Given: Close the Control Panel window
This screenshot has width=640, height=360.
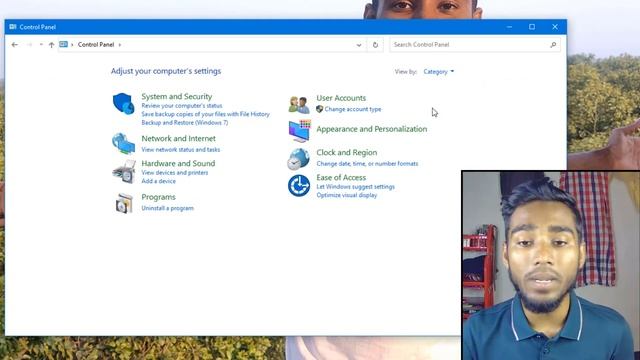Looking at the screenshot, I should point(555,27).
